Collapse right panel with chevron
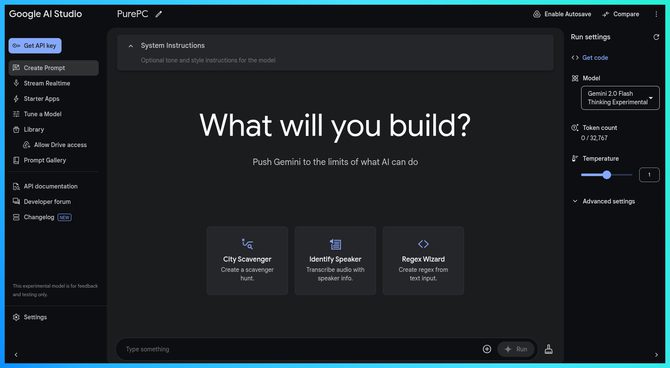This screenshot has width=670, height=368. 656,355
